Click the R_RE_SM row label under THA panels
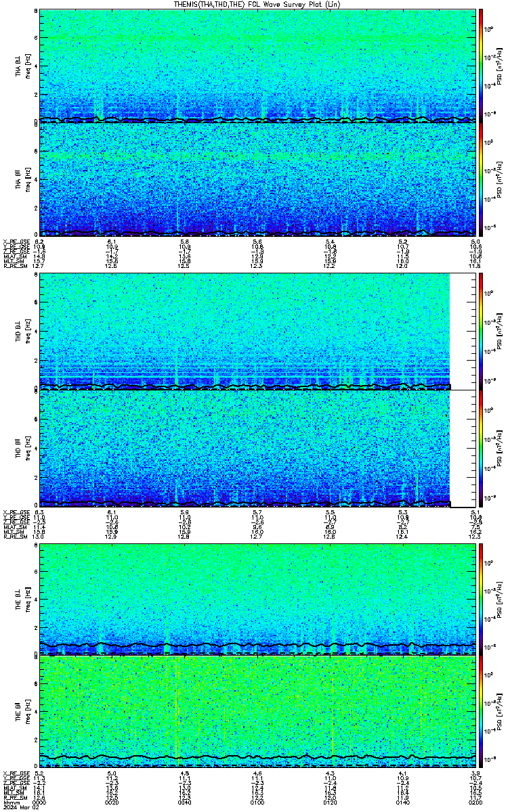Screen dimensions: 508x812 click(x=14, y=266)
